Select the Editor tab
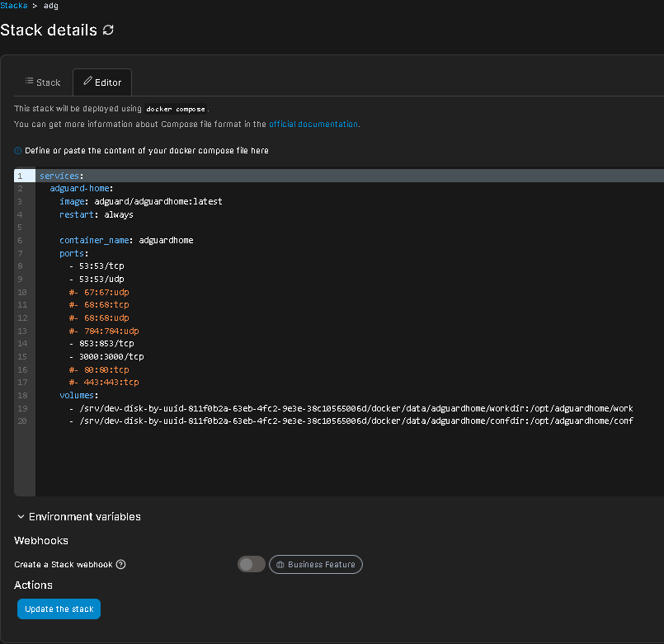664x644 pixels. [x=102, y=82]
